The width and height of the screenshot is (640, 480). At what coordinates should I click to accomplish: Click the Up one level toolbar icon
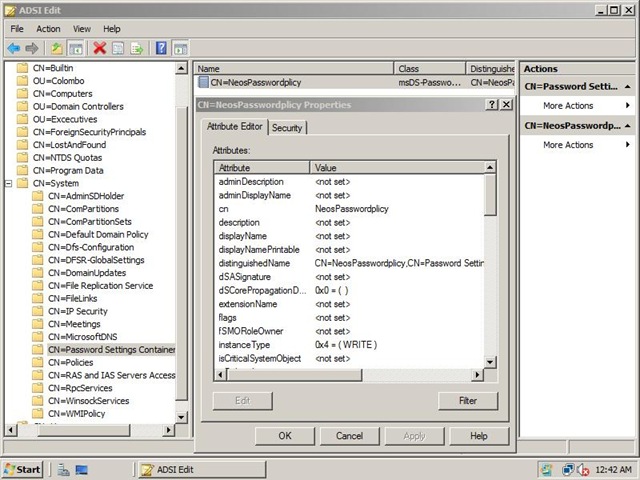point(57,49)
